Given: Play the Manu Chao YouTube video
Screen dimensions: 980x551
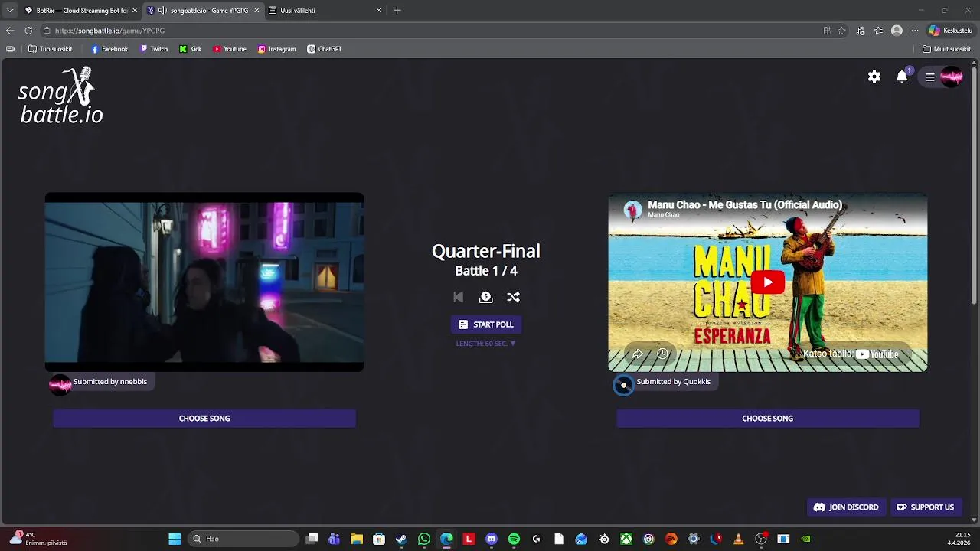Looking at the screenshot, I should click(767, 282).
